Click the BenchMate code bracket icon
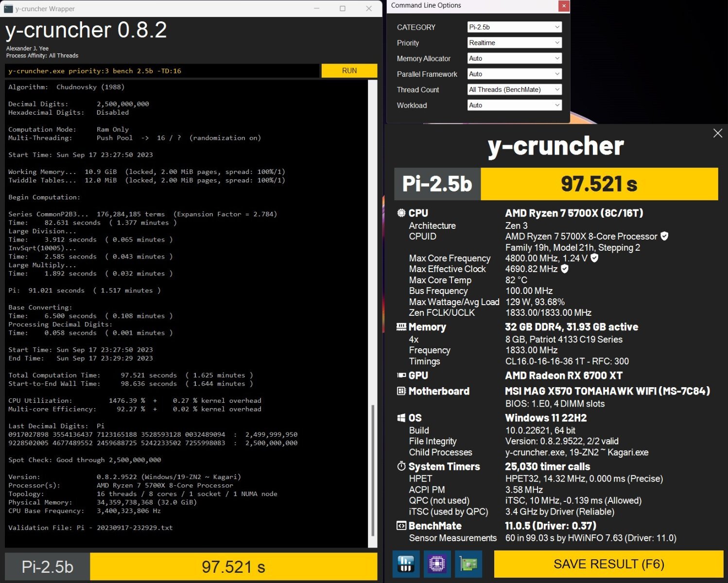 (401, 526)
